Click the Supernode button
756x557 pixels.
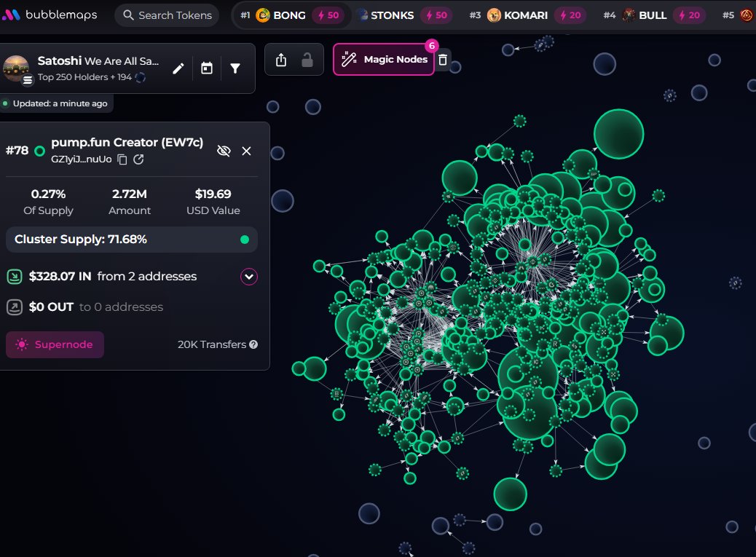55,344
